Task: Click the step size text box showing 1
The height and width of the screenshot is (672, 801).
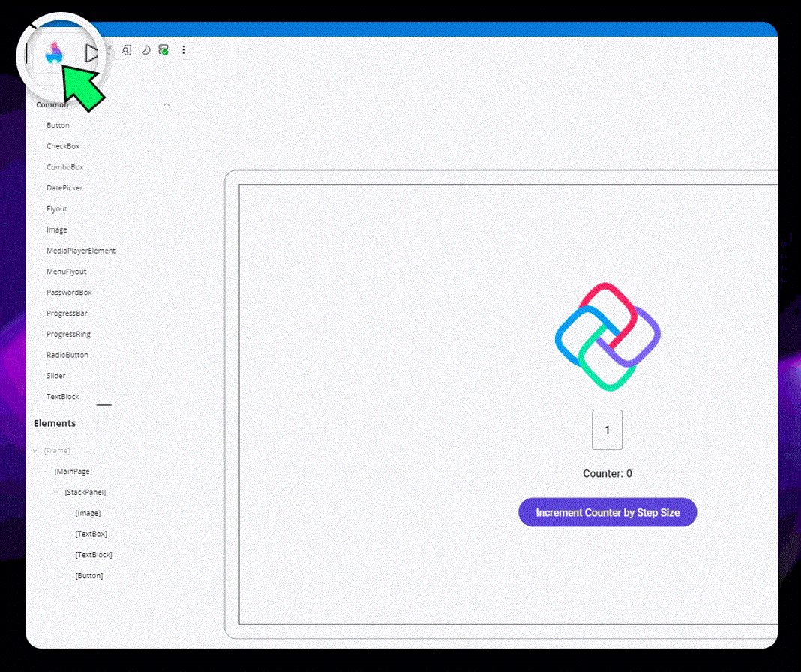Action: 607,430
